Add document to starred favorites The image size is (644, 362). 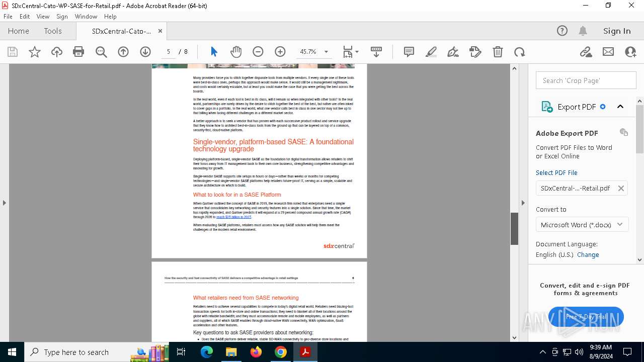(35, 52)
